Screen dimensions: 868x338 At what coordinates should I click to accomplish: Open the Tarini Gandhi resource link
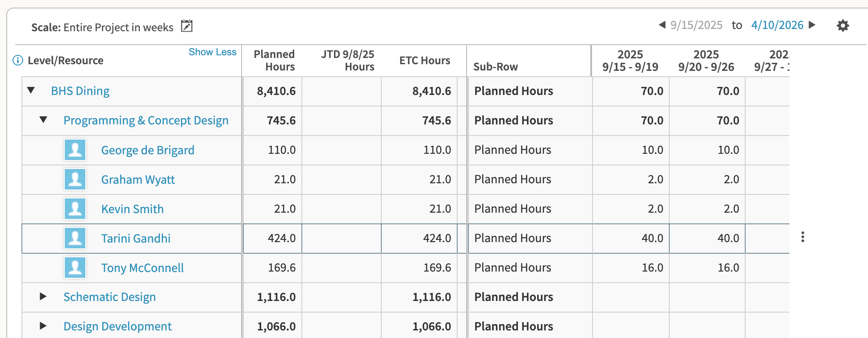[x=136, y=239]
